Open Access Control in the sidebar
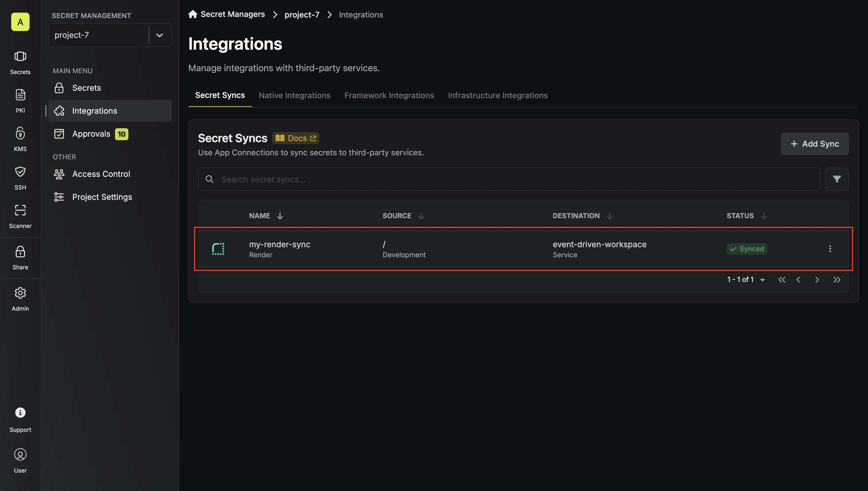868x491 pixels. click(110, 174)
